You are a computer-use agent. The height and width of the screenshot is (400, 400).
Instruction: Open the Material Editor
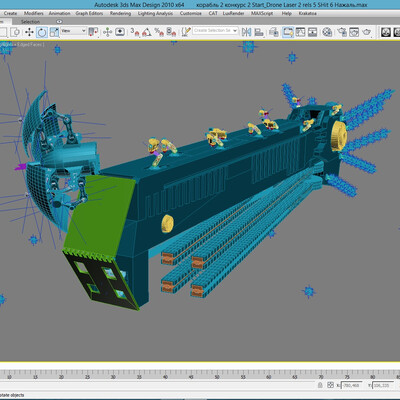[327, 32]
